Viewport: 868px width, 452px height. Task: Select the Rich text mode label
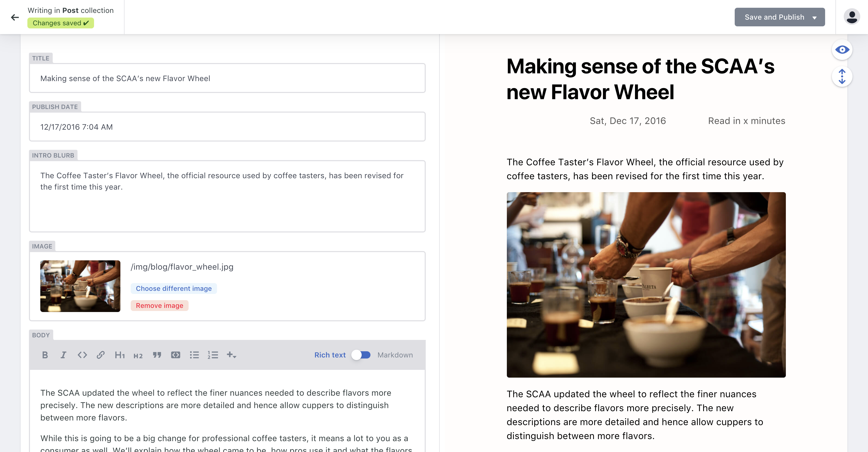[330, 355]
